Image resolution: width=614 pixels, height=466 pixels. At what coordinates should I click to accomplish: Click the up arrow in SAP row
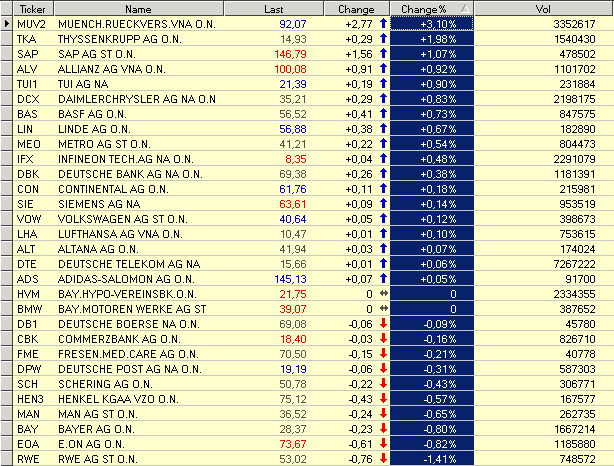coord(383,53)
